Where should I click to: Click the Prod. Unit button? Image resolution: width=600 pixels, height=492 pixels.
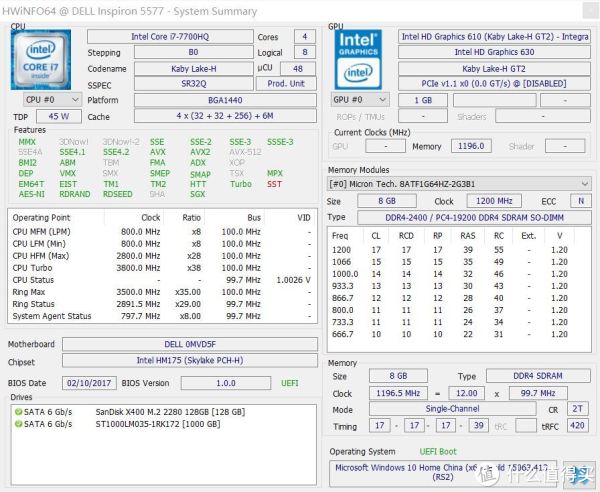coord(286,84)
